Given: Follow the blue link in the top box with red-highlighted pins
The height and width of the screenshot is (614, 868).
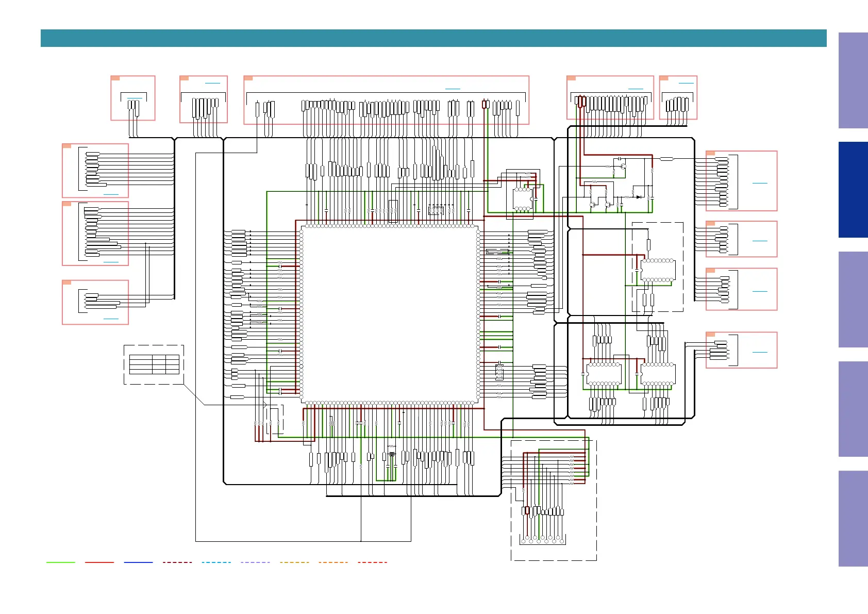Looking at the screenshot, I should point(636,89).
